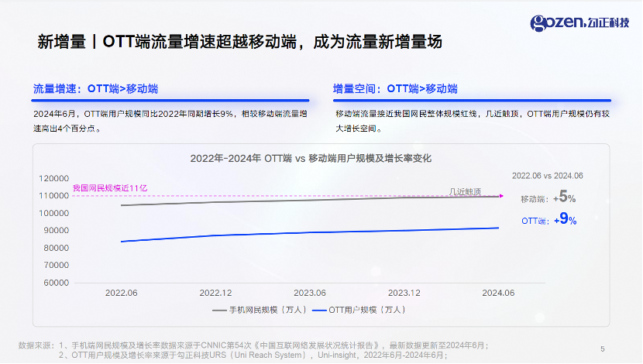The height and width of the screenshot is (364, 643).
Task: Click the 我国网民规模近11亿 annotation
Action: pos(109,188)
